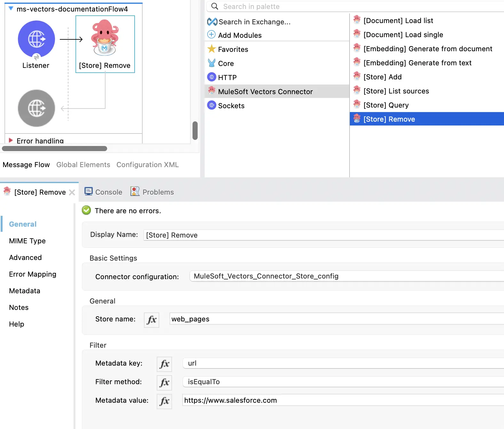Open the Connector configuration dropdown
The height and width of the screenshot is (429, 504).
click(x=345, y=276)
